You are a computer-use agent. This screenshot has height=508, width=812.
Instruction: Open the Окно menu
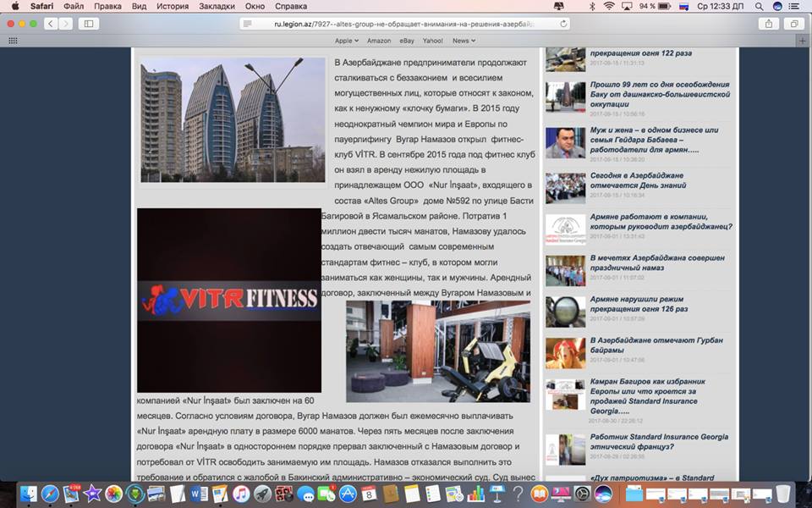255,6
